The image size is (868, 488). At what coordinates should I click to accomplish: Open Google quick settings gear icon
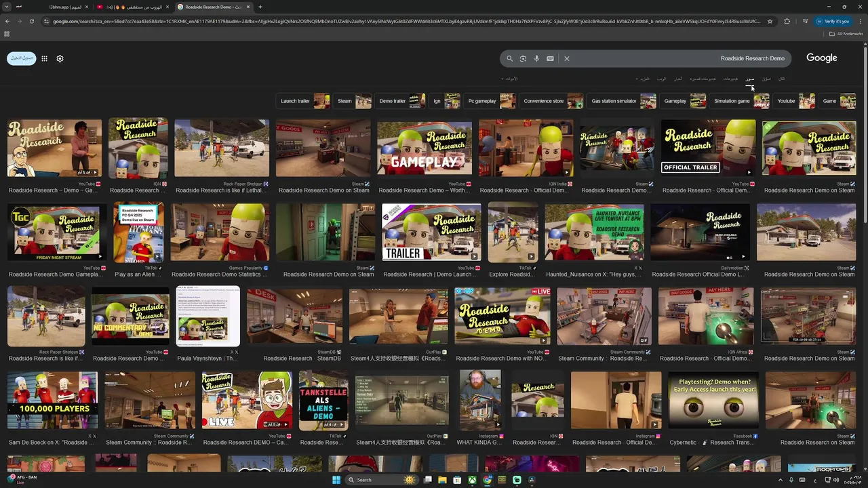pos(60,58)
